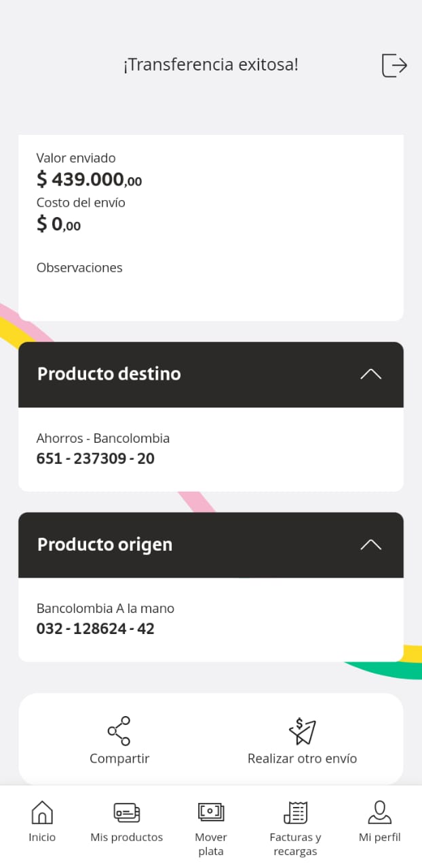Tap the Valor enviado amount $ 439.000,00
Screen dimensions: 422x868
point(89,180)
